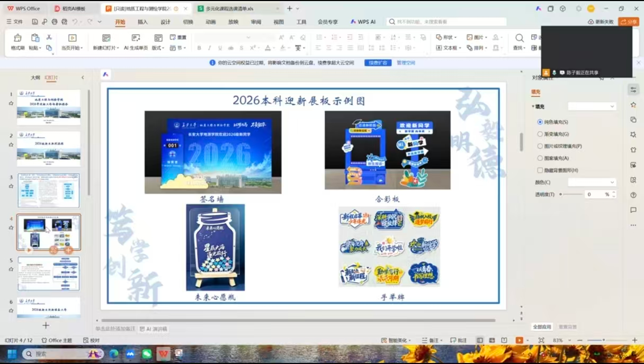Click the fit-to-window icon in status bar
The image size is (644, 364).
[541, 340]
